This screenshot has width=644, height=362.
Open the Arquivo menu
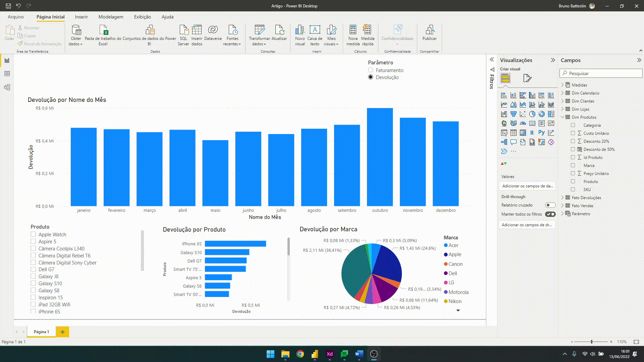coord(16,17)
